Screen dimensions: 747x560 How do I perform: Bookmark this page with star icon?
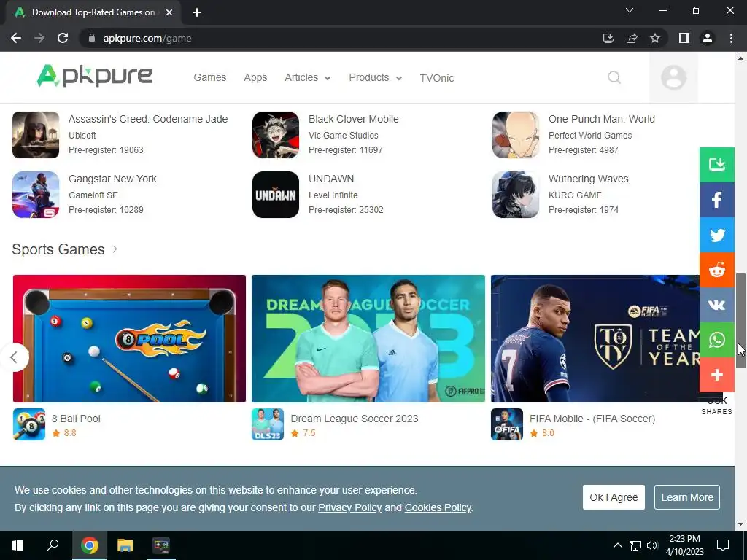click(x=655, y=38)
